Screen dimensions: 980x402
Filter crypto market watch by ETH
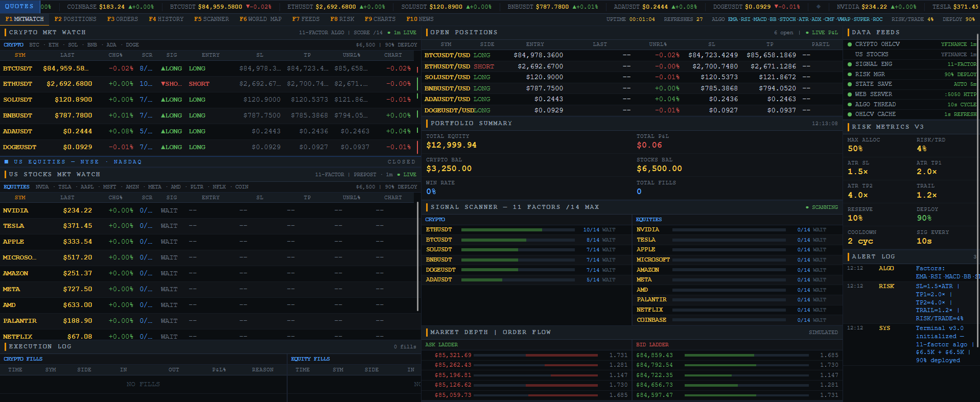pyautogui.click(x=54, y=45)
